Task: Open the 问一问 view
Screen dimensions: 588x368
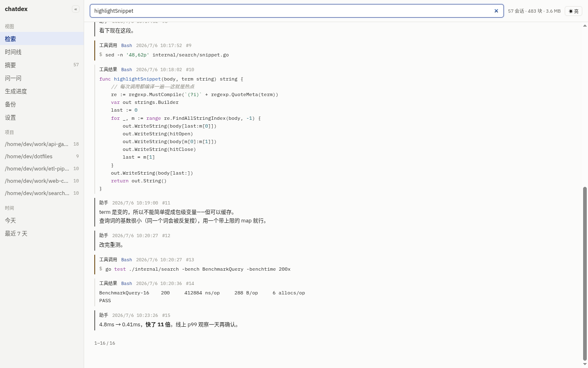Action: [x=42, y=78]
